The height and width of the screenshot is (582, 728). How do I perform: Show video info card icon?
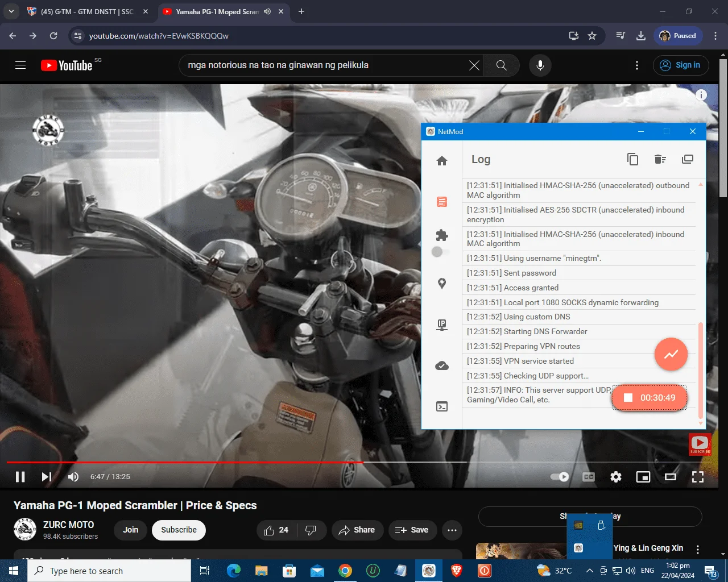click(x=701, y=95)
